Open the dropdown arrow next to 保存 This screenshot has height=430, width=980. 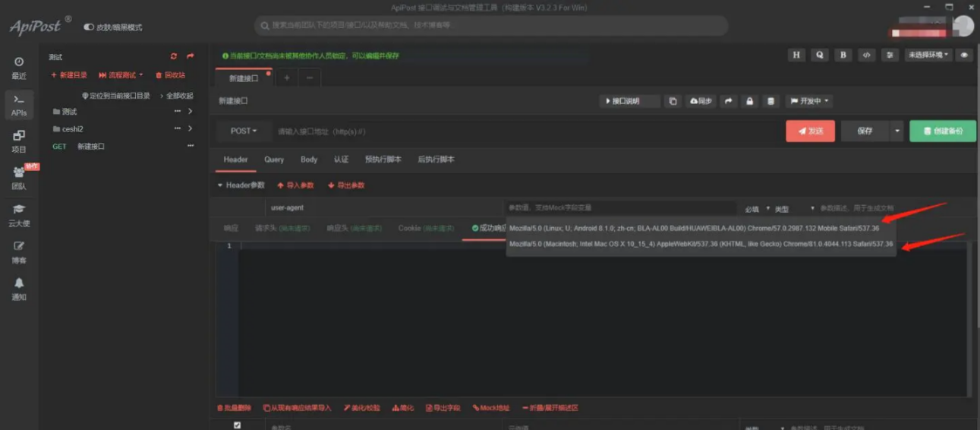click(896, 131)
